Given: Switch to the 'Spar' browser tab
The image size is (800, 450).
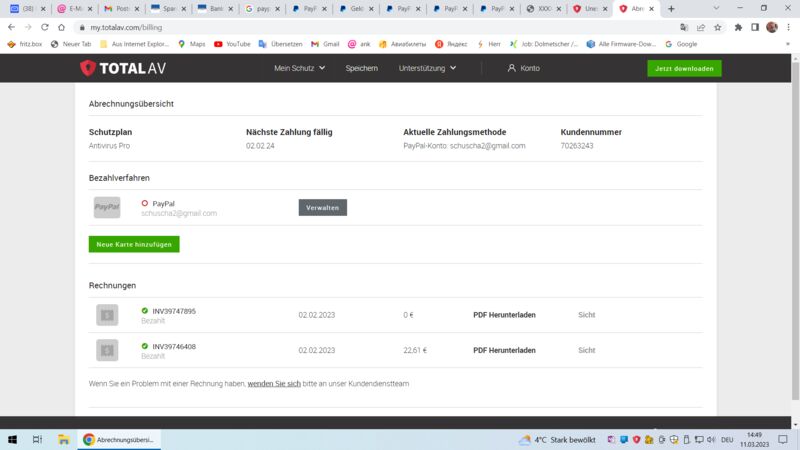Looking at the screenshot, I should point(167,9).
